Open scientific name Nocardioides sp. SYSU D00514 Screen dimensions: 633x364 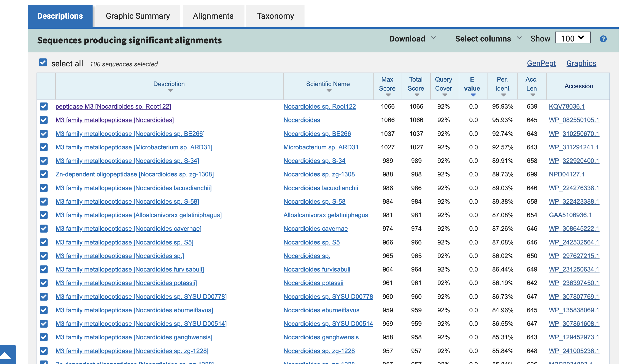coord(328,323)
